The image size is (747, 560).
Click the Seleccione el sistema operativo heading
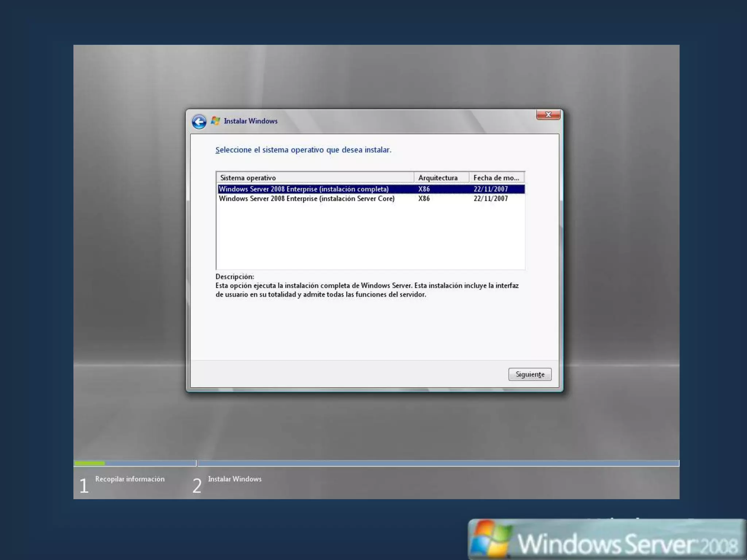(x=303, y=150)
